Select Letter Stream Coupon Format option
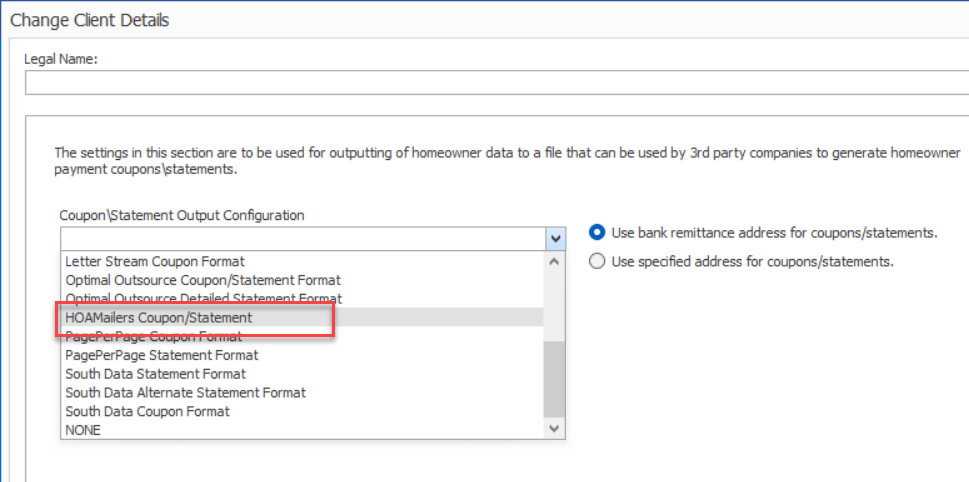Screen dimensions: 969x482 pos(154,262)
